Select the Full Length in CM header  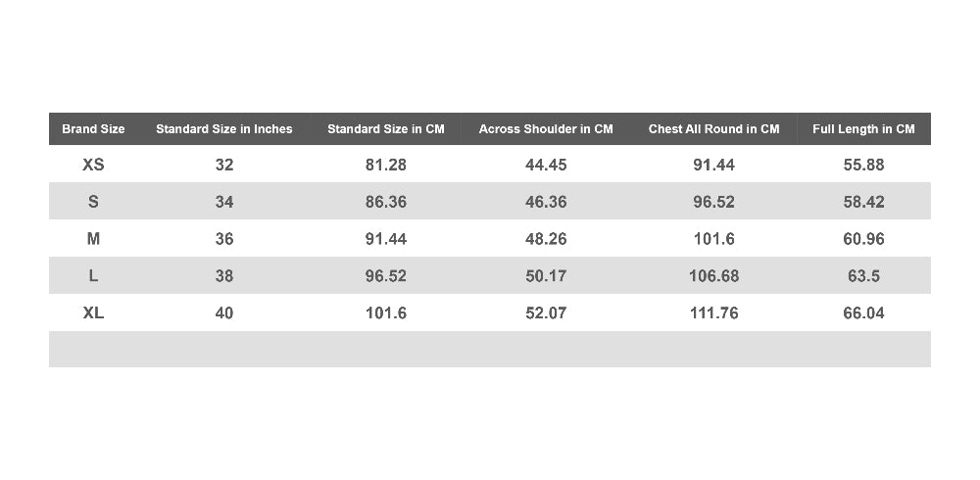[863, 128]
